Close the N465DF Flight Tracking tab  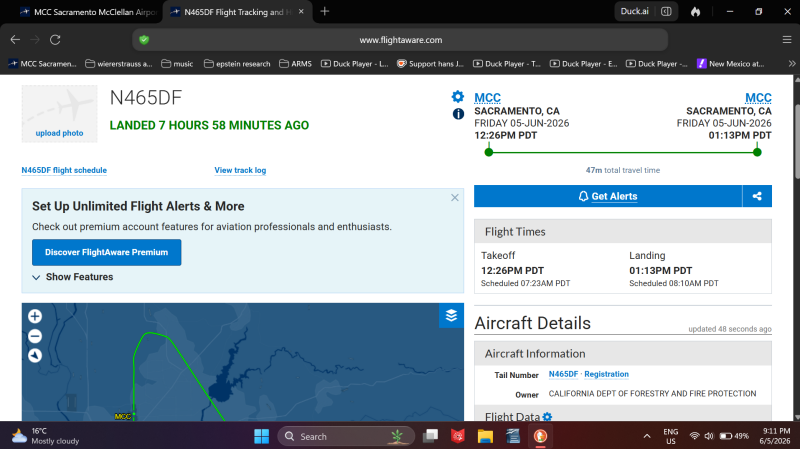[x=301, y=11]
